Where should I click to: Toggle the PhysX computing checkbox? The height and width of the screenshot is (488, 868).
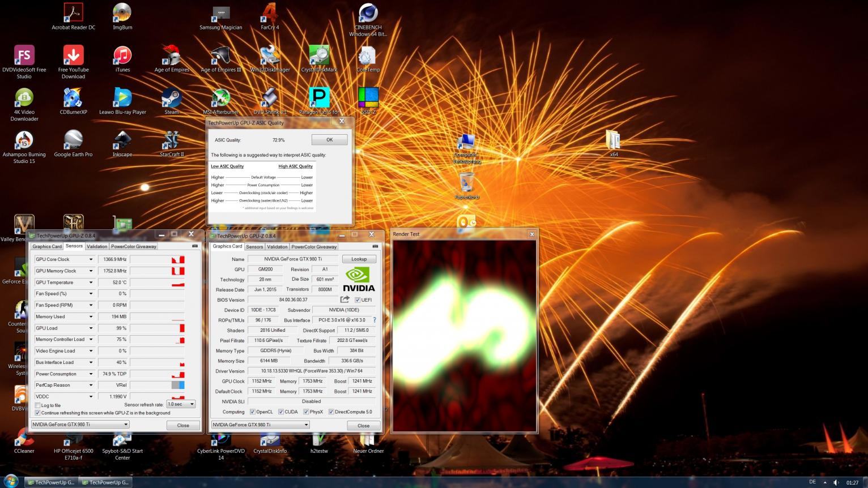306,412
